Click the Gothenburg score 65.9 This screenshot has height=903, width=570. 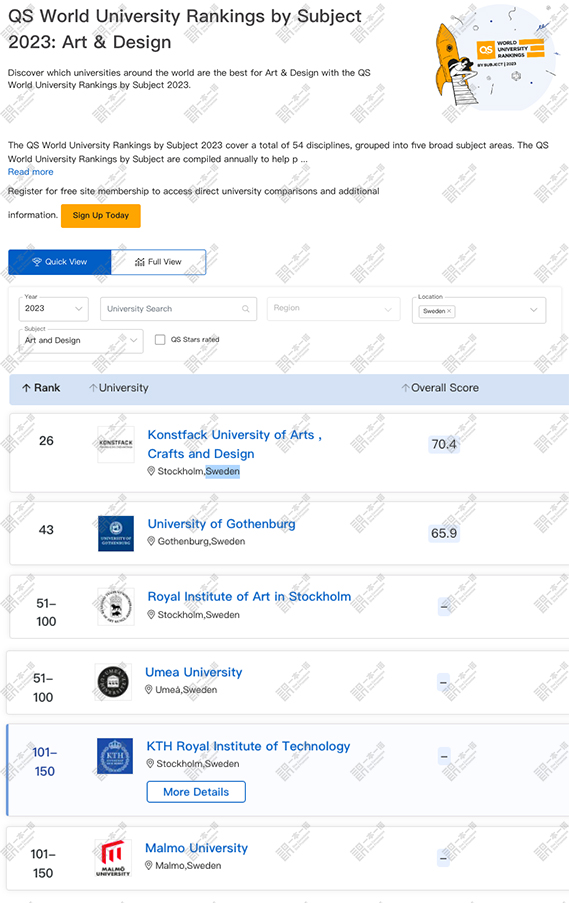(x=444, y=533)
